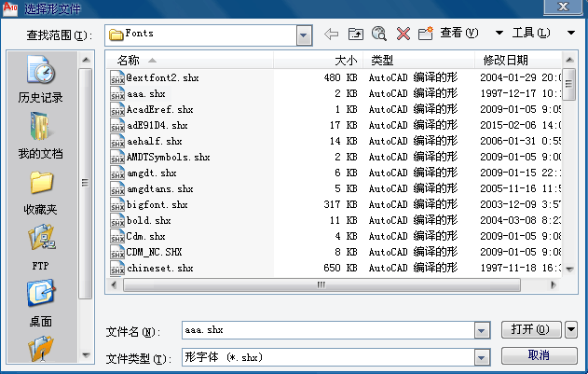Image resolution: width=588 pixels, height=374 pixels.
Task: Click the 取消 cancel button
Action: 540,355
